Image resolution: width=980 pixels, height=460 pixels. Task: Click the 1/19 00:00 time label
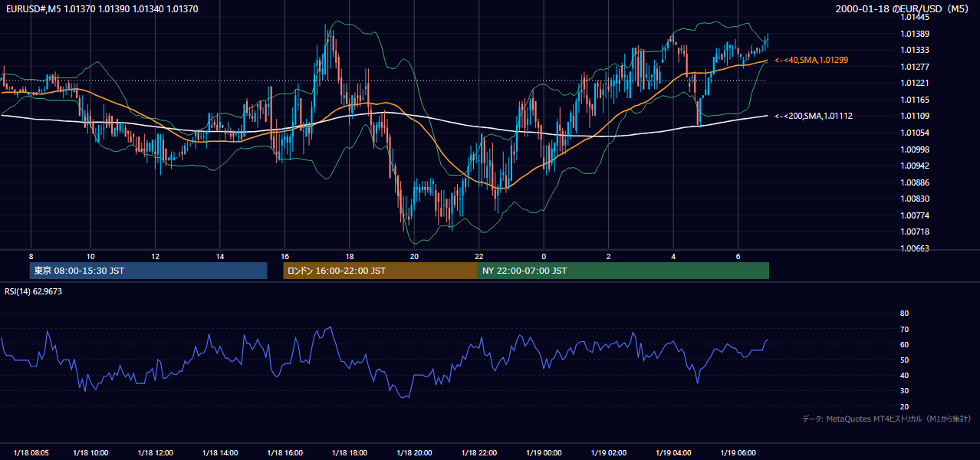coord(544,452)
